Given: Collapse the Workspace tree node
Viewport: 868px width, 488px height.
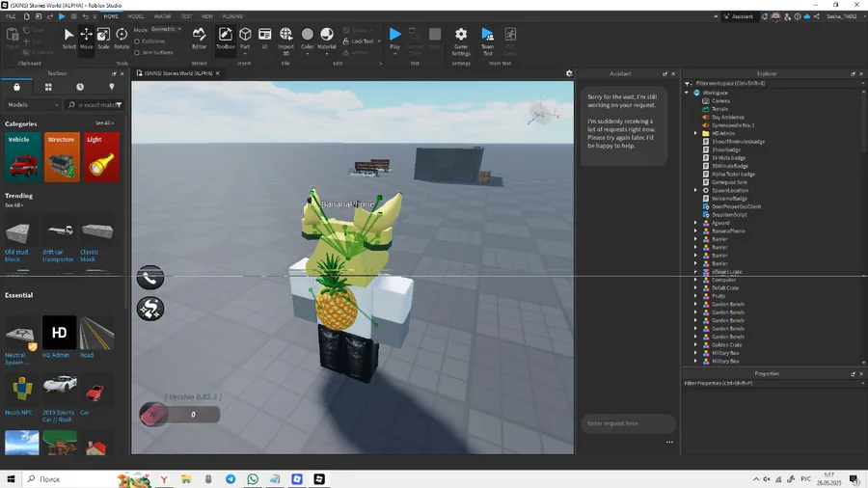Looking at the screenshot, I should pyautogui.click(x=687, y=93).
